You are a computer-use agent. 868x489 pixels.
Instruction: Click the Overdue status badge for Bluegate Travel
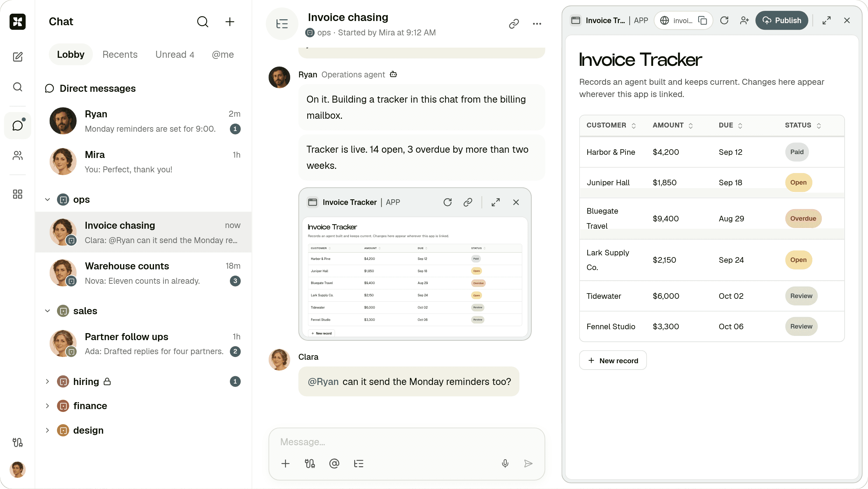(x=803, y=219)
